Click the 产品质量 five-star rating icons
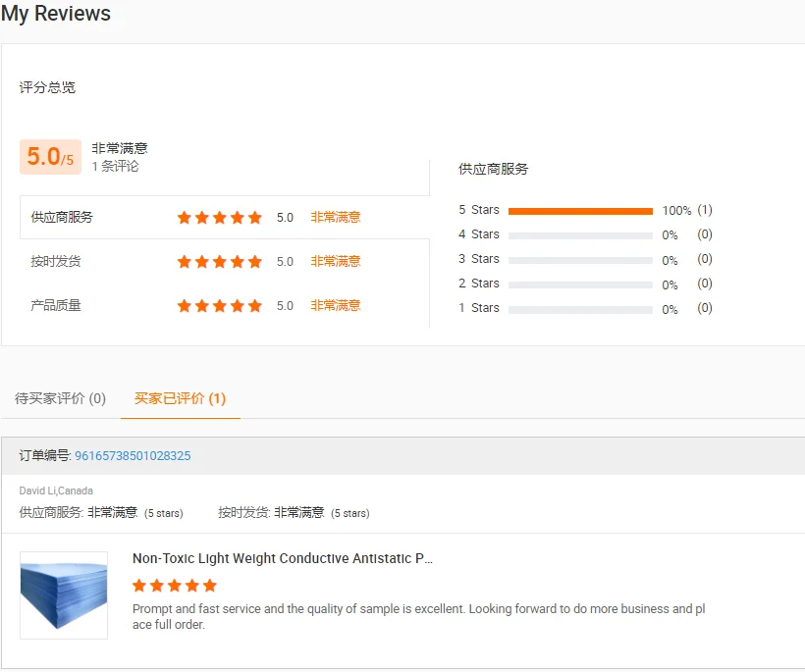This screenshot has width=805, height=672. pyautogui.click(x=219, y=306)
